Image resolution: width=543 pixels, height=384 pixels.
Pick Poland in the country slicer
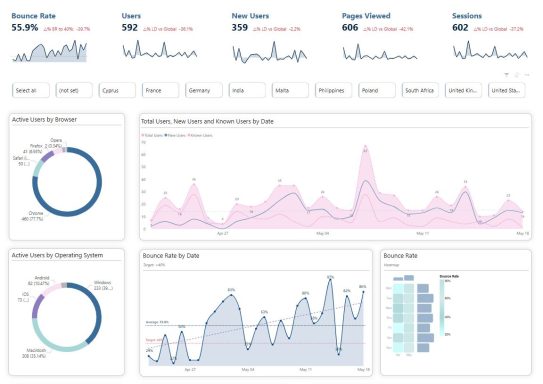[377, 90]
